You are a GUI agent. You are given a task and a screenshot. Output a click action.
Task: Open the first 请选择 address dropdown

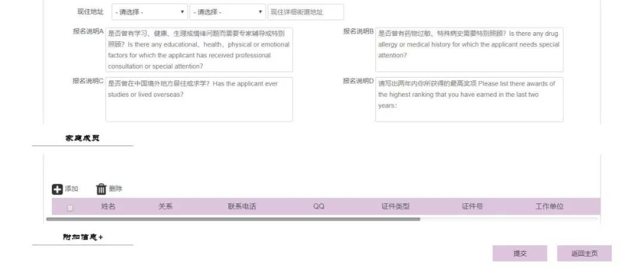(x=150, y=12)
